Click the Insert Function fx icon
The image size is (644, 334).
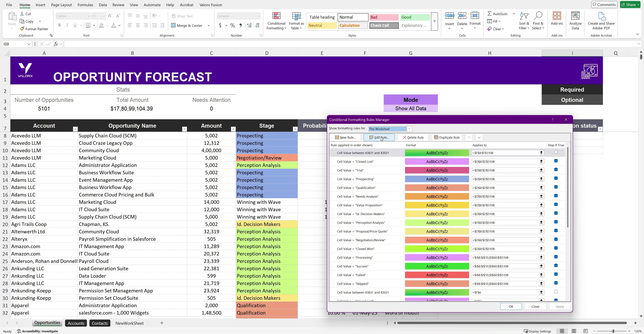(56, 44)
